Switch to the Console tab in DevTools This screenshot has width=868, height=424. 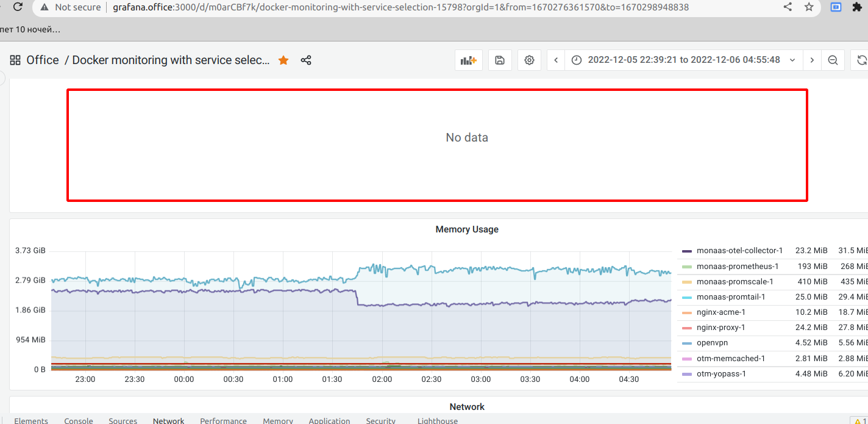(x=79, y=420)
